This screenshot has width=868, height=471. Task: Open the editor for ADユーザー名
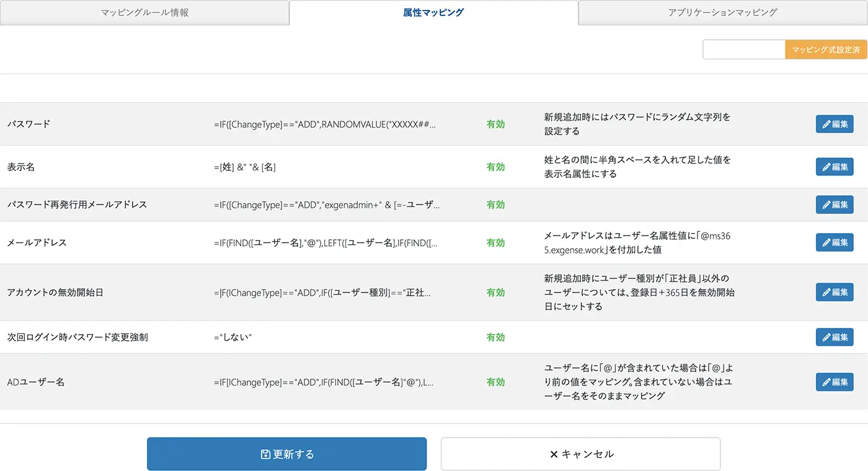834,382
